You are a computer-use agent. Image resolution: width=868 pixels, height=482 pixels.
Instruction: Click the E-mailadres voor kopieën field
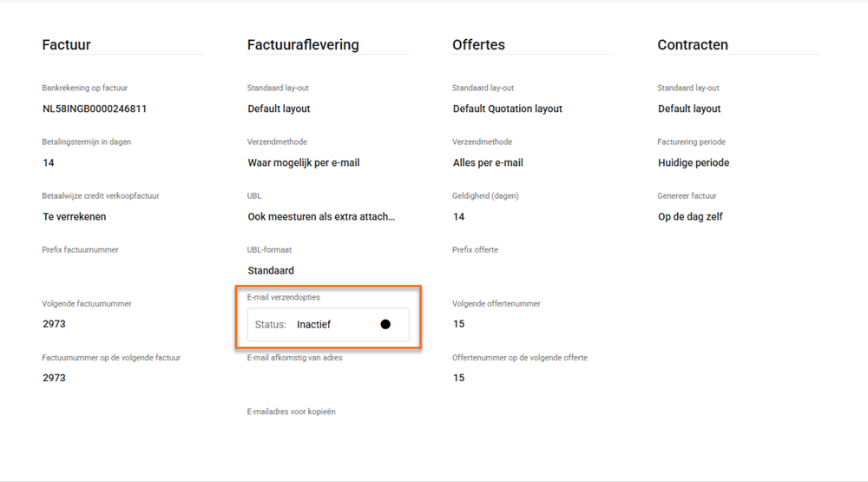pyautogui.click(x=326, y=432)
